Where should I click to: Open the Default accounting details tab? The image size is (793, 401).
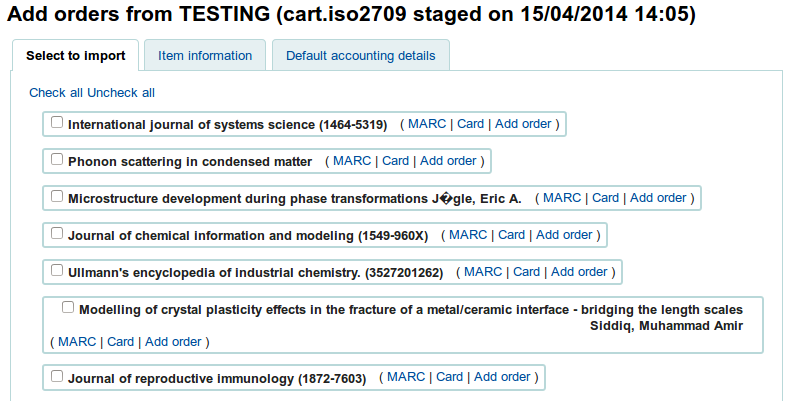click(x=360, y=56)
